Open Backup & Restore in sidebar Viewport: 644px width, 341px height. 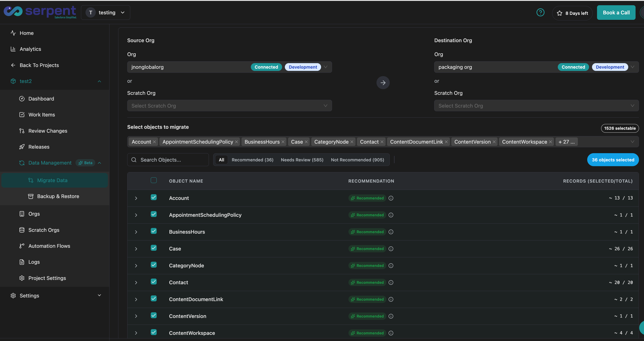click(x=55, y=196)
